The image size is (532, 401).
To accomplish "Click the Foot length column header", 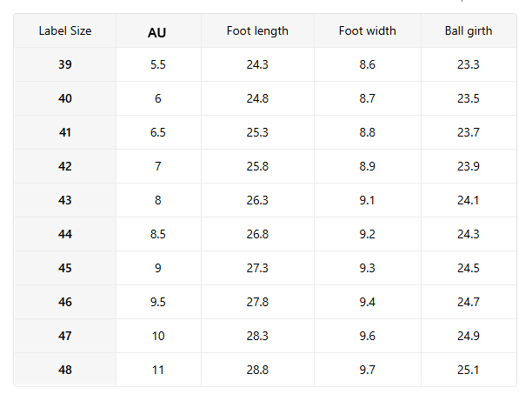I will tap(257, 31).
